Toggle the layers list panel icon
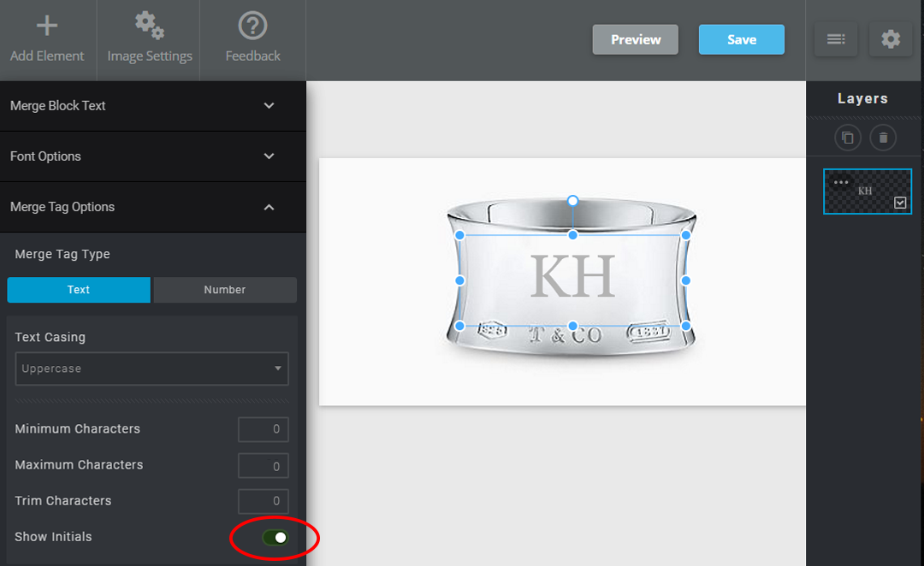924x566 pixels. pos(836,39)
